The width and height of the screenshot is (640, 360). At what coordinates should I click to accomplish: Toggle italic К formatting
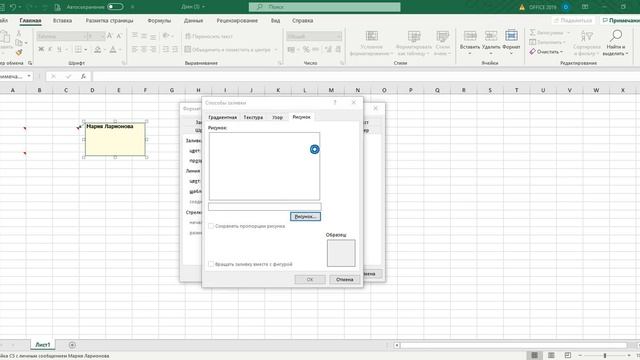coord(50,49)
